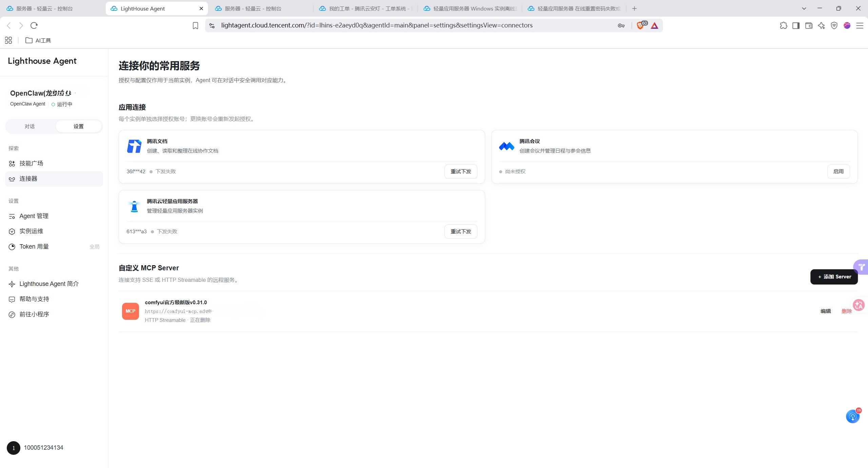Click the account avatar 100051234134
The image size is (868, 468).
coord(14,448)
